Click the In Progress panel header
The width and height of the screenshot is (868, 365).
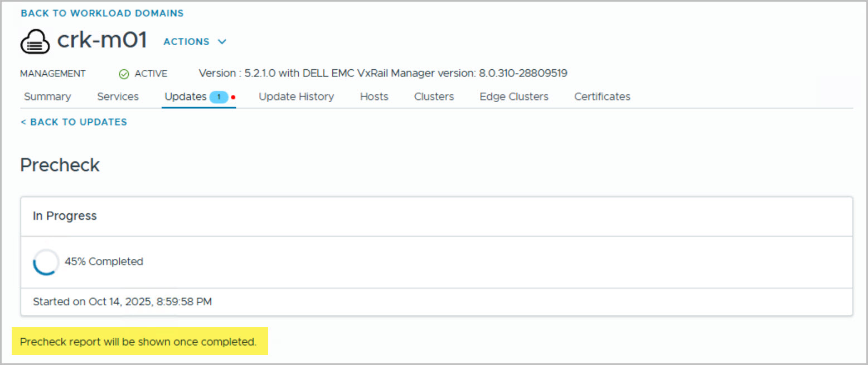click(65, 216)
